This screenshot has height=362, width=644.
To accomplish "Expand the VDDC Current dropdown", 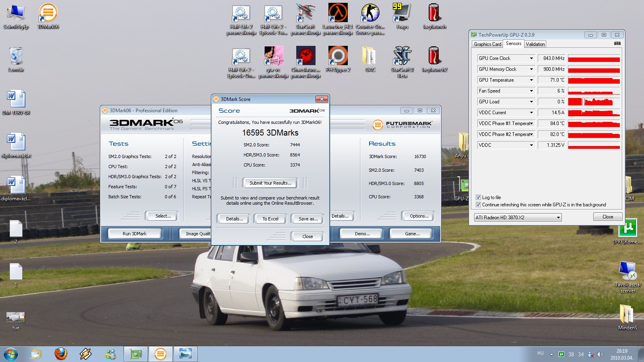I will pyautogui.click(x=531, y=113).
